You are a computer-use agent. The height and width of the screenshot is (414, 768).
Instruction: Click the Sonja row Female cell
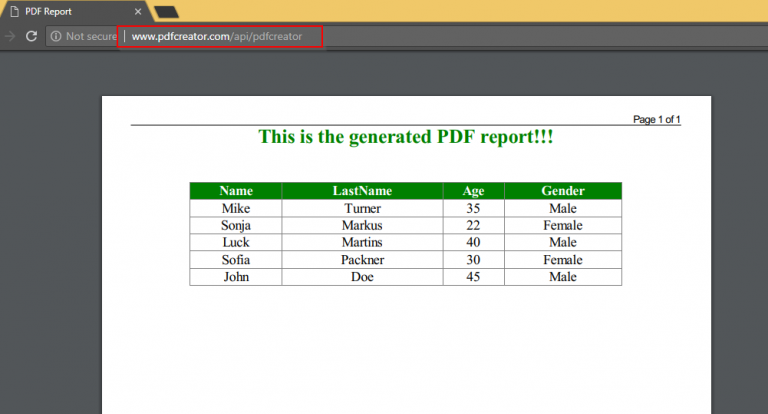563,225
